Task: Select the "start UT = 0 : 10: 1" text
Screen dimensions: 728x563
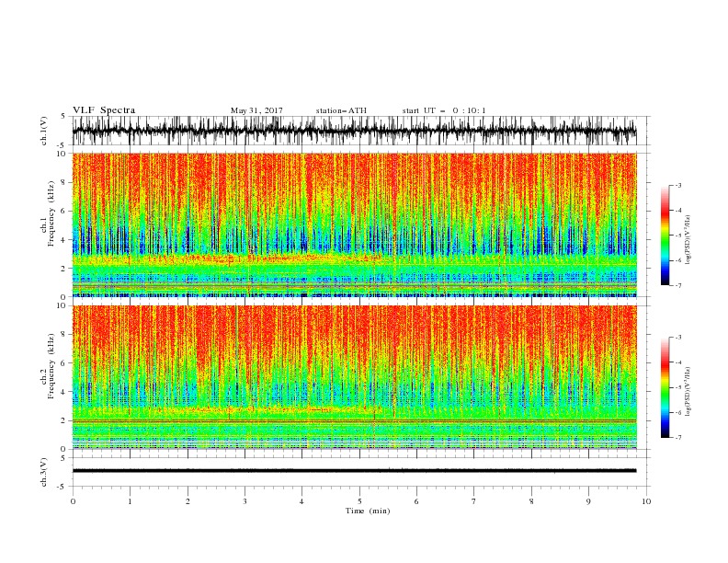Action: pos(444,110)
